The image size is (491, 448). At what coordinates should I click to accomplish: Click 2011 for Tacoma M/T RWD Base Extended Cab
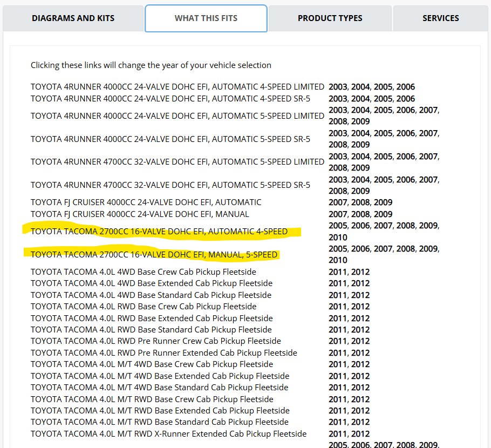pyautogui.click(x=338, y=411)
